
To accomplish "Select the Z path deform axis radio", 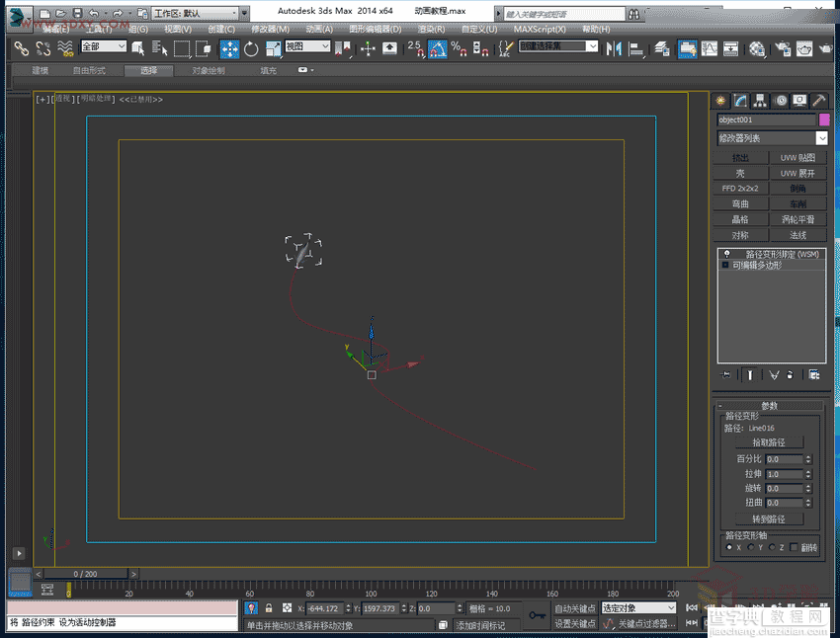I will [772, 547].
